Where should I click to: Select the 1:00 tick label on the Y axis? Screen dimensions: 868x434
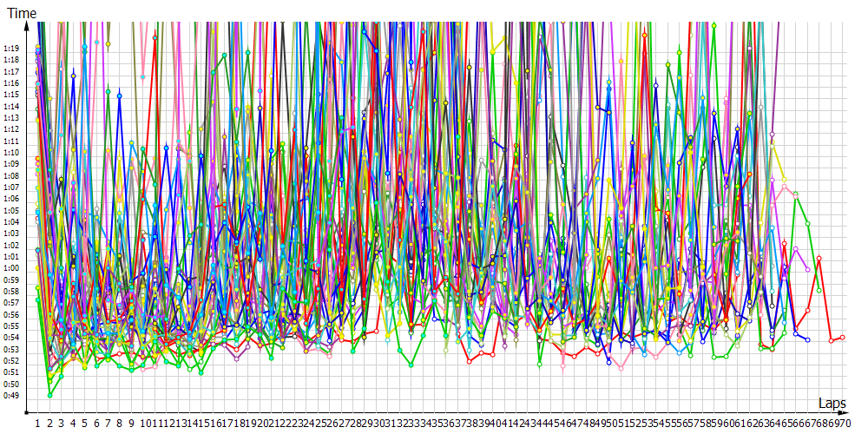tap(12, 268)
